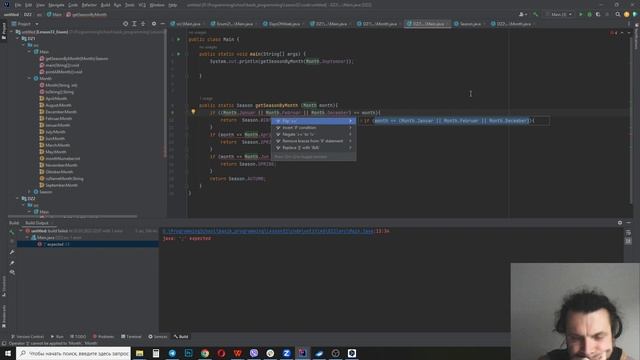Click the yellow intention lightbulb in the gutter
The width and height of the screenshot is (640, 360).
pos(193,111)
